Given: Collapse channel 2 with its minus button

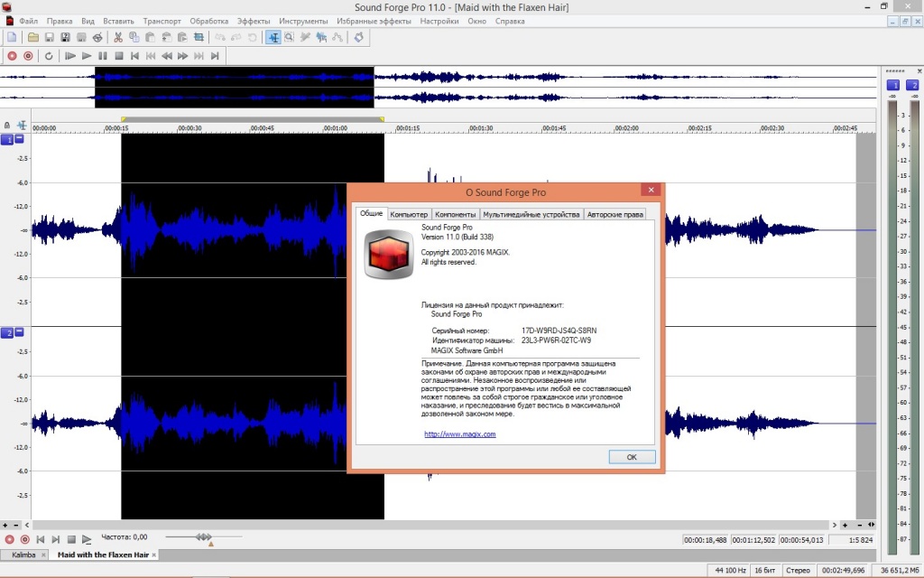Looking at the screenshot, I should point(20,332).
